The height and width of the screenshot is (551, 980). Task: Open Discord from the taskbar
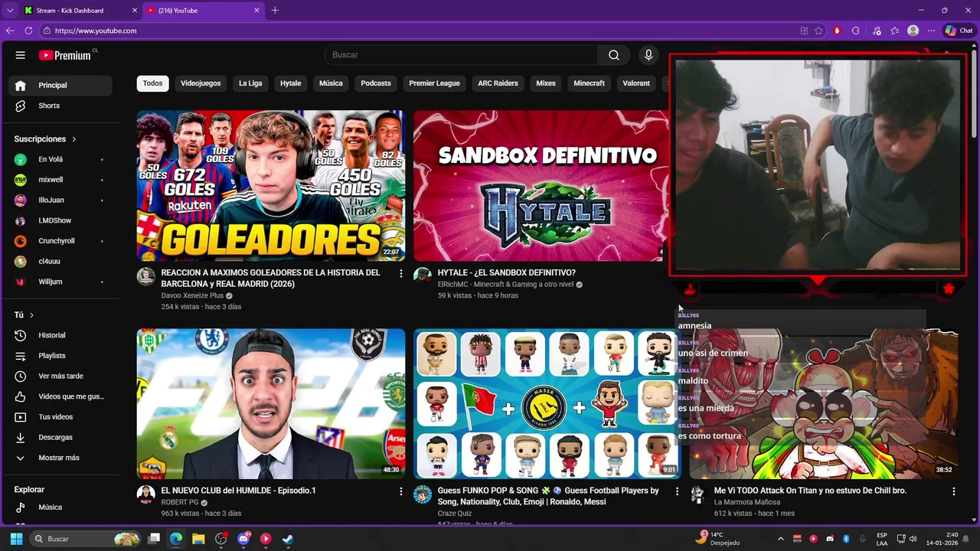(243, 539)
